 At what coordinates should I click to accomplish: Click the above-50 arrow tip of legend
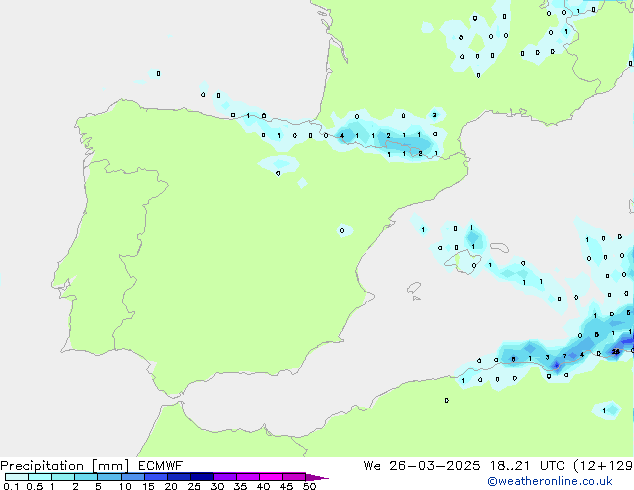point(317,477)
